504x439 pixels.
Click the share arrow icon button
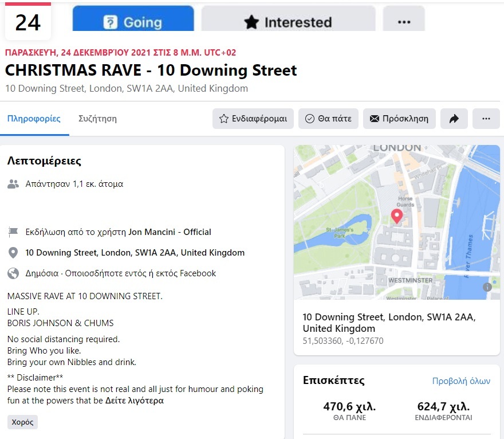pos(454,119)
